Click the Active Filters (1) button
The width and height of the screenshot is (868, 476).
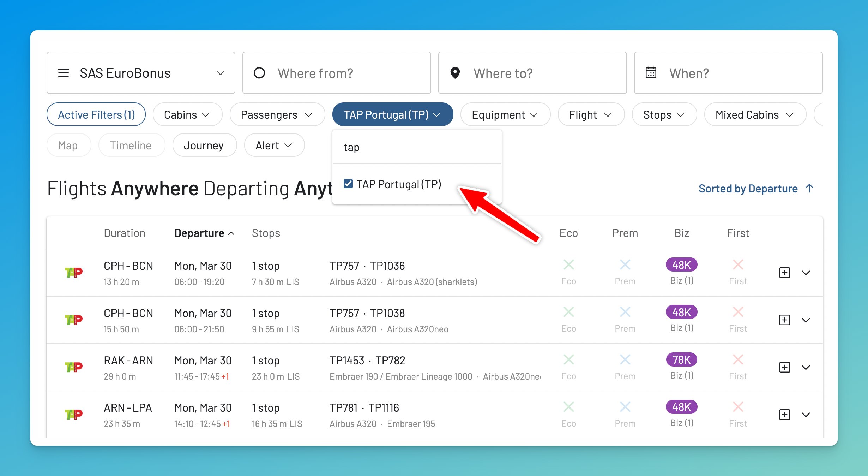click(96, 115)
